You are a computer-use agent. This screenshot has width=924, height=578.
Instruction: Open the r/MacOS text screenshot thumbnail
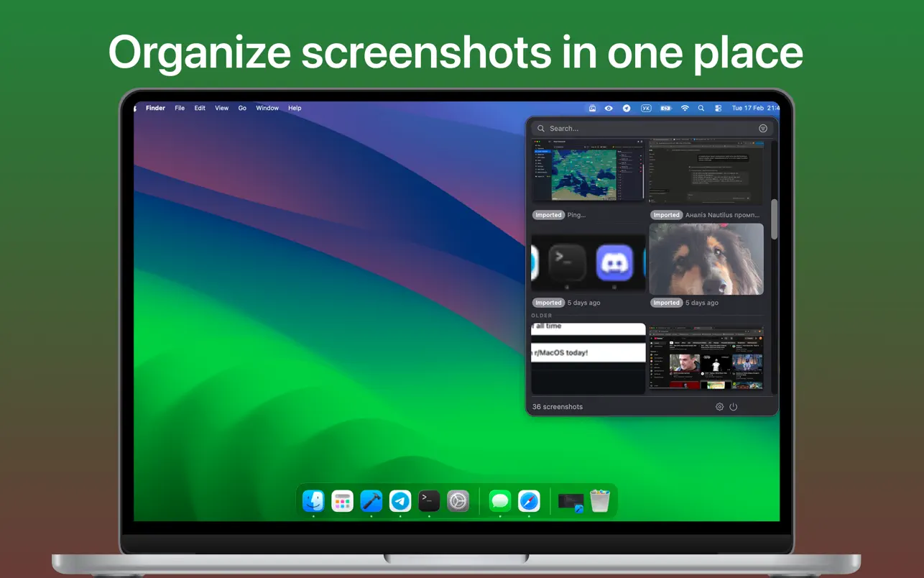point(588,357)
